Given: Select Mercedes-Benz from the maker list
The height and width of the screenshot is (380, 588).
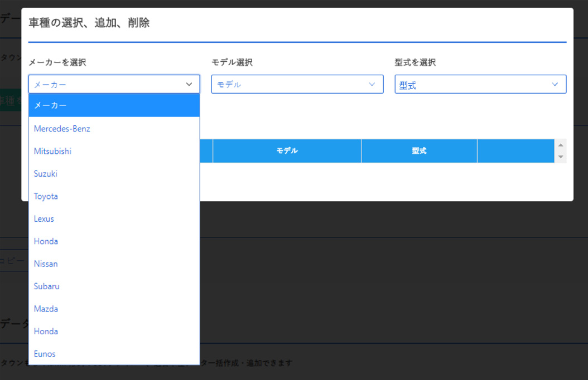Looking at the screenshot, I should [114, 128].
